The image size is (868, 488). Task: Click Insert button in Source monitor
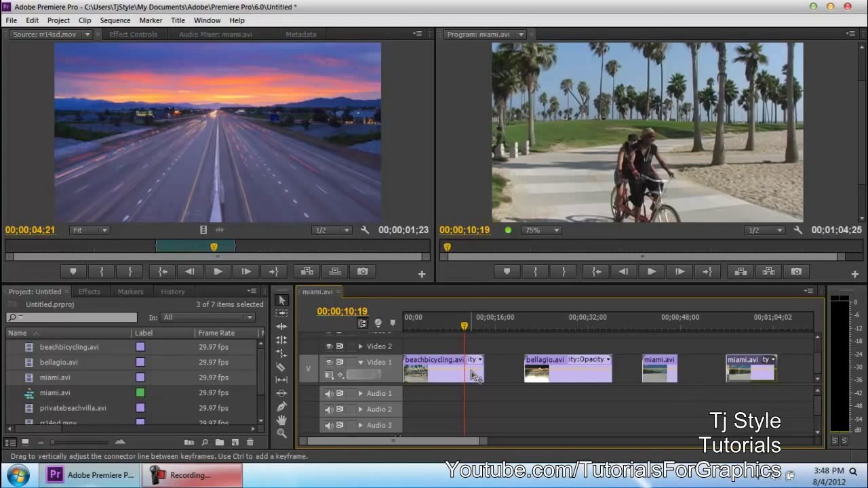pyautogui.click(x=307, y=272)
